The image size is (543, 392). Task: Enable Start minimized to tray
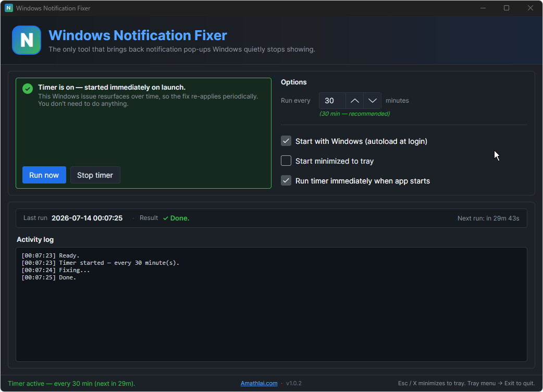286,161
